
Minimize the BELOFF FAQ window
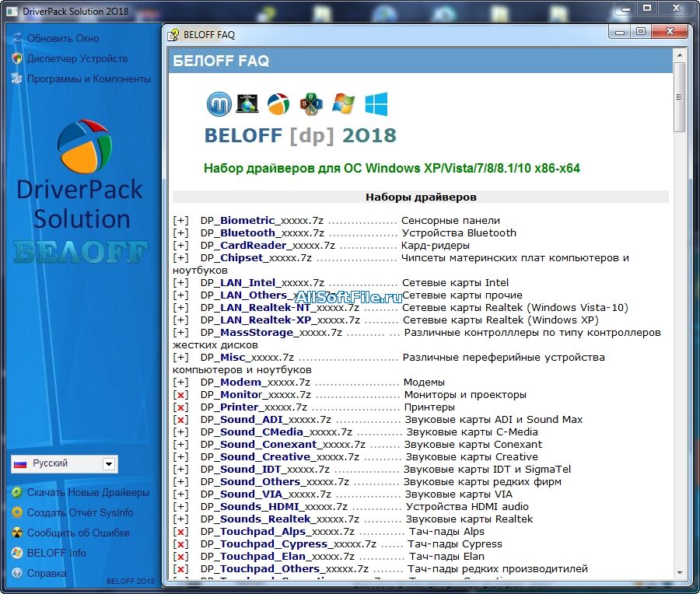[x=620, y=31]
